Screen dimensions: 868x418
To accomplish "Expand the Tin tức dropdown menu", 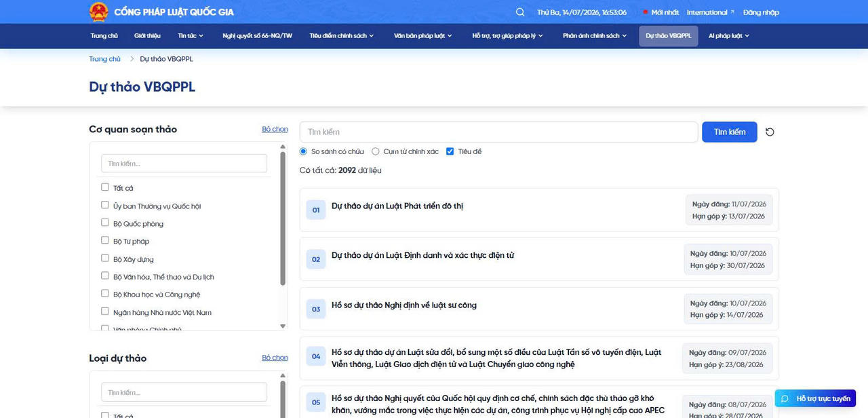I will 191,36.
